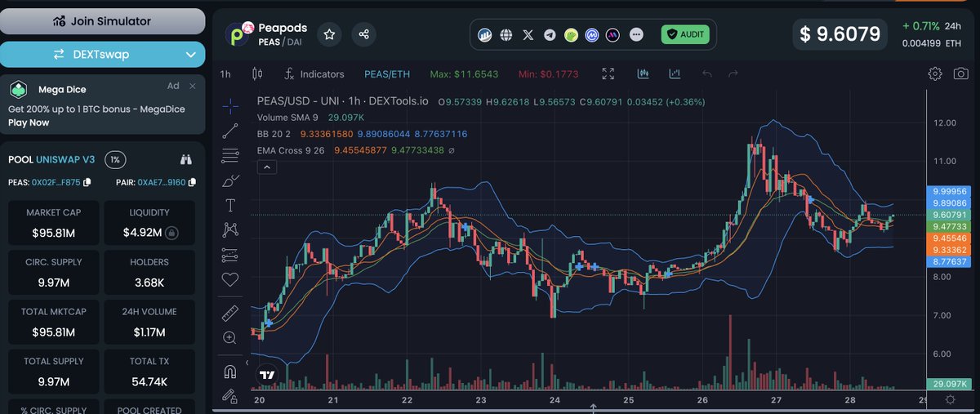The height and width of the screenshot is (414, 980).
Task: Toggle the highlighted candle-bars chart mode icon
Action: point(644,74)
